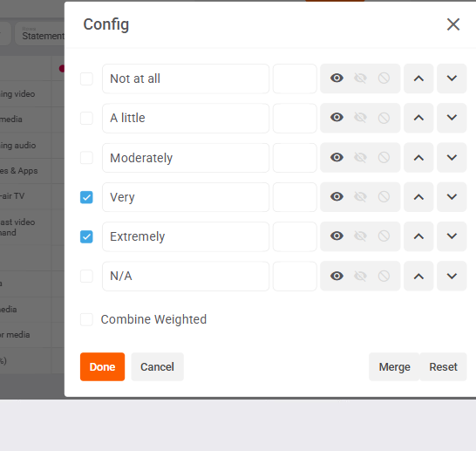Open the Statement rows selector behind dialog
Screen dimensions: 476x451
40,34
